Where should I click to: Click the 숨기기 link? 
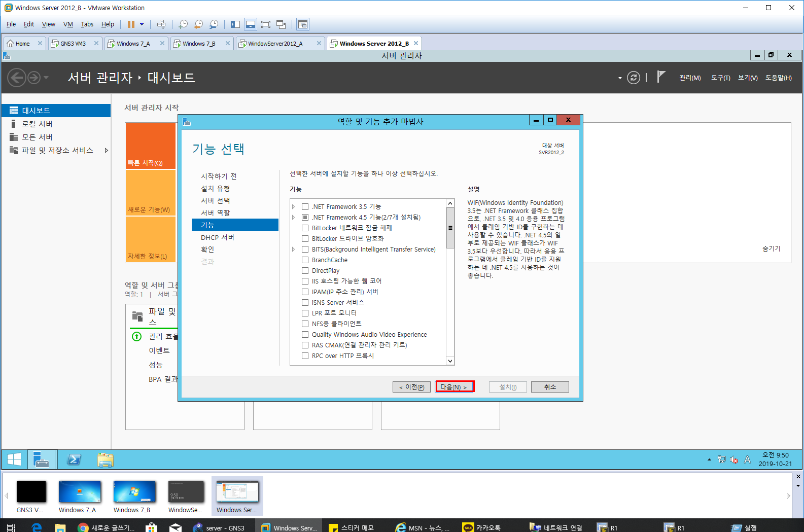771,249
